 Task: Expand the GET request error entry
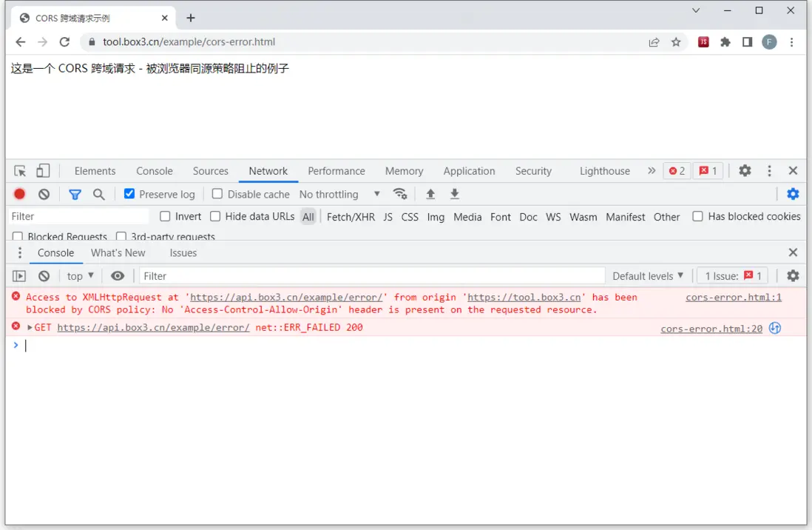(x=30, y=328)
